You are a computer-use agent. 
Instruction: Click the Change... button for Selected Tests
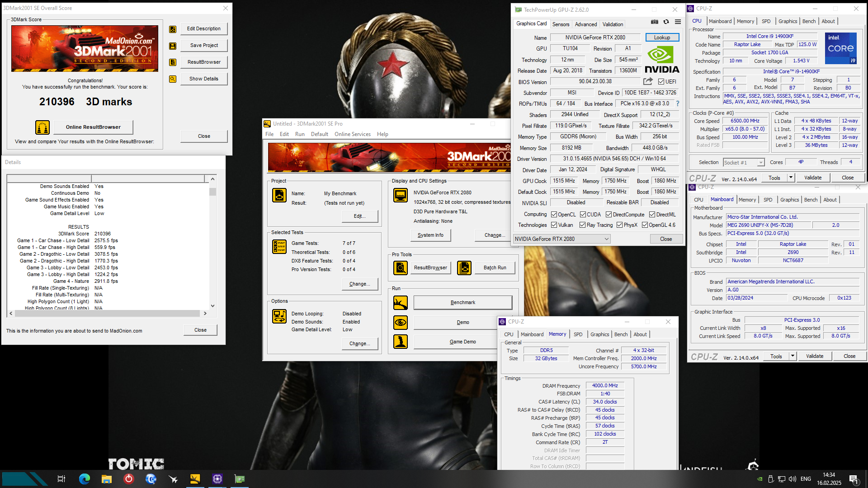[360, 284]
